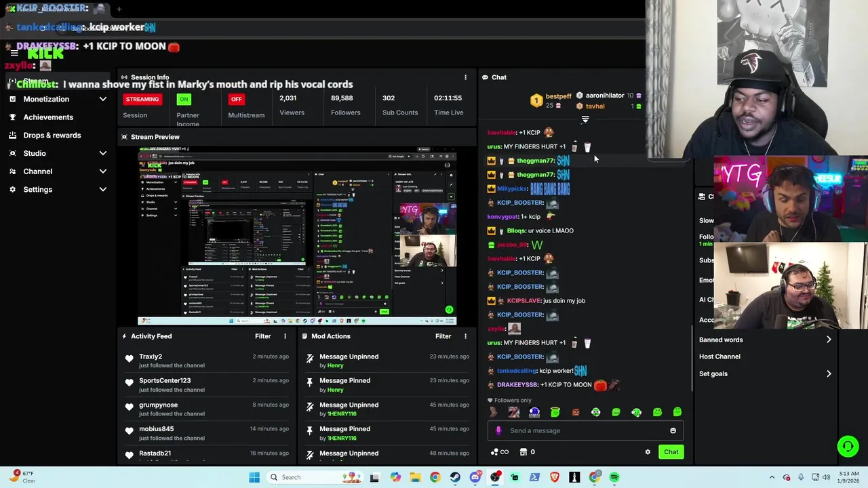The width and height of the screenshot is (868, 488).
Task: Click heart icon beside Traxly2 follow
Action: pyautogui.click(x=130, y=359)
